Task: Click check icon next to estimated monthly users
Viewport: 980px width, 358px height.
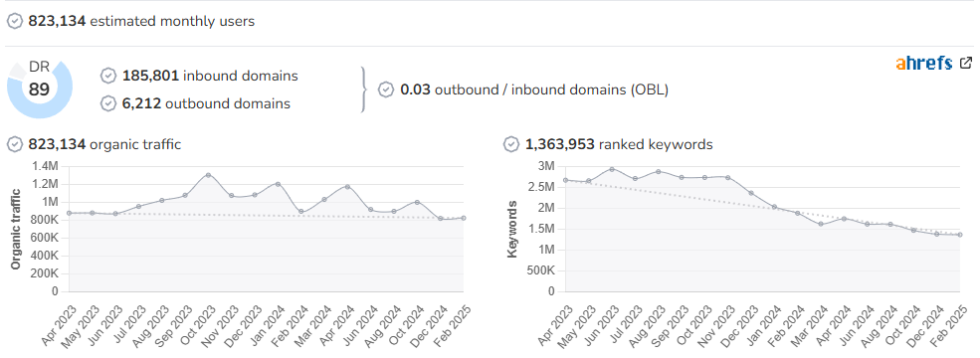Action: tap(14, 21)
